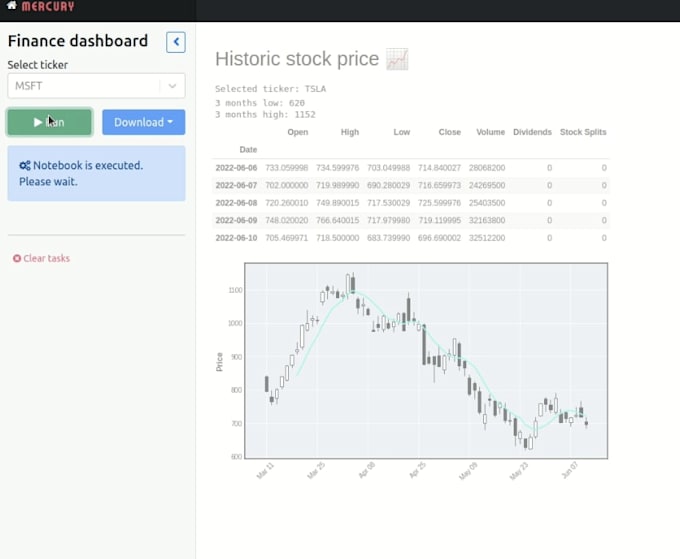
Task: Run the notebook with the green button
Action: [x=49, y=122]
